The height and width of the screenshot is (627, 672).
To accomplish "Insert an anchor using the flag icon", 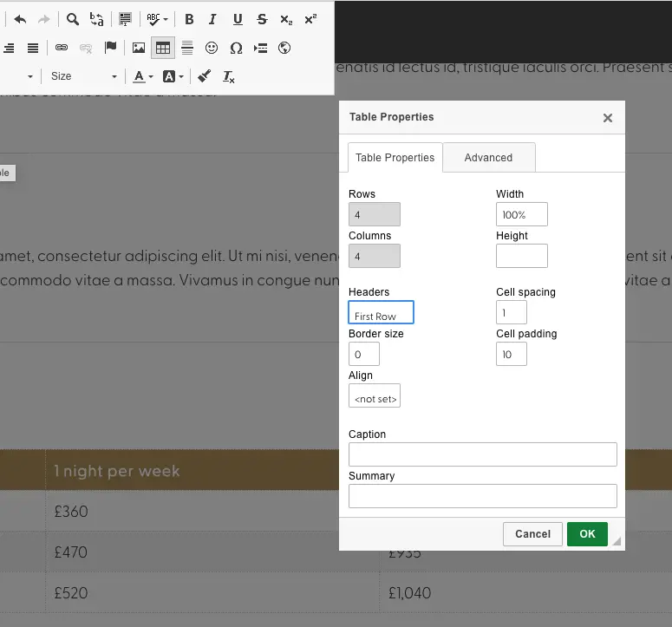I will pos(110,48).
